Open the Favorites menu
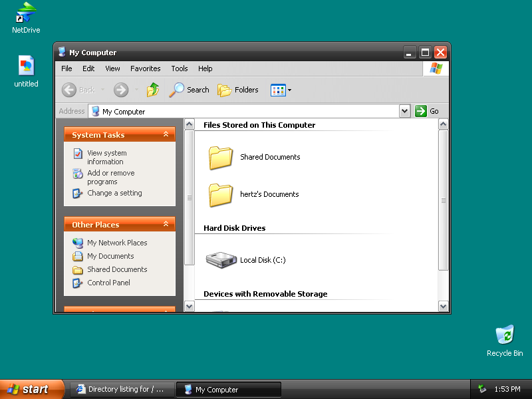 pyautogui.click(x=146, y=68)
